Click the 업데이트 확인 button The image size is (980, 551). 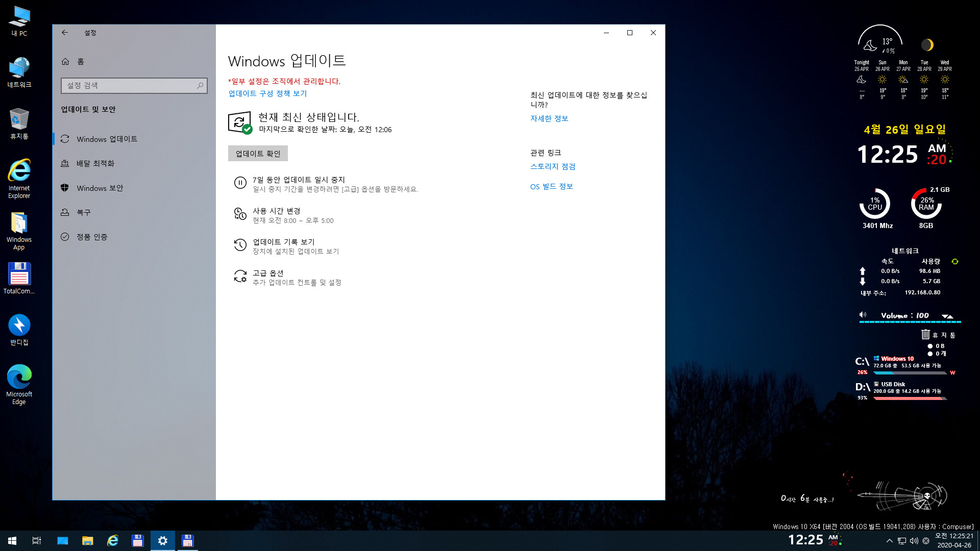258,154
